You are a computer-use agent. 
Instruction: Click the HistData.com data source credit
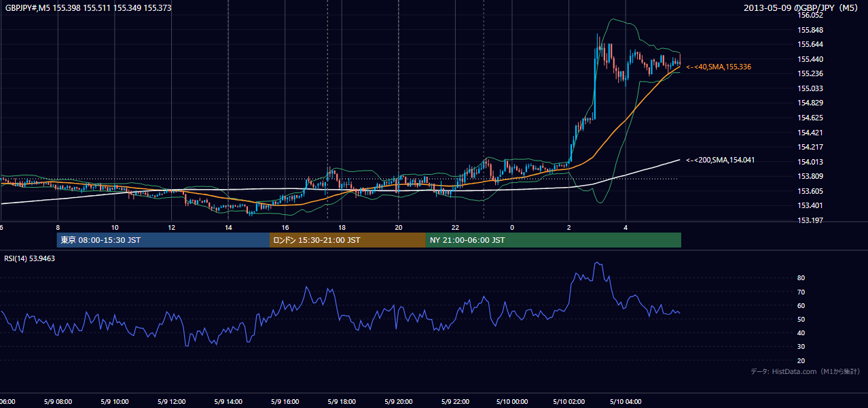coord(806,371)
